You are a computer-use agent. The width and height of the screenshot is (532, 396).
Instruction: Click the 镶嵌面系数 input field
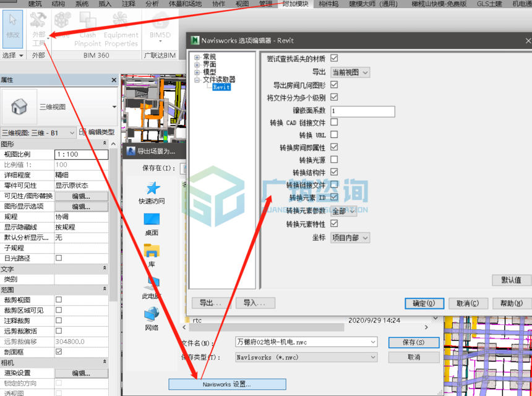(x=363, y=111)
